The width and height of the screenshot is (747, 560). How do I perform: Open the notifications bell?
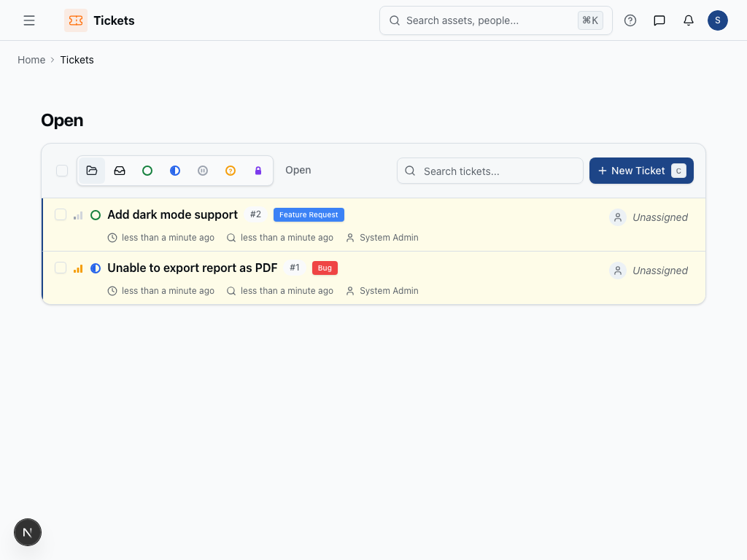pyautogui.click(x=689, y=20)
